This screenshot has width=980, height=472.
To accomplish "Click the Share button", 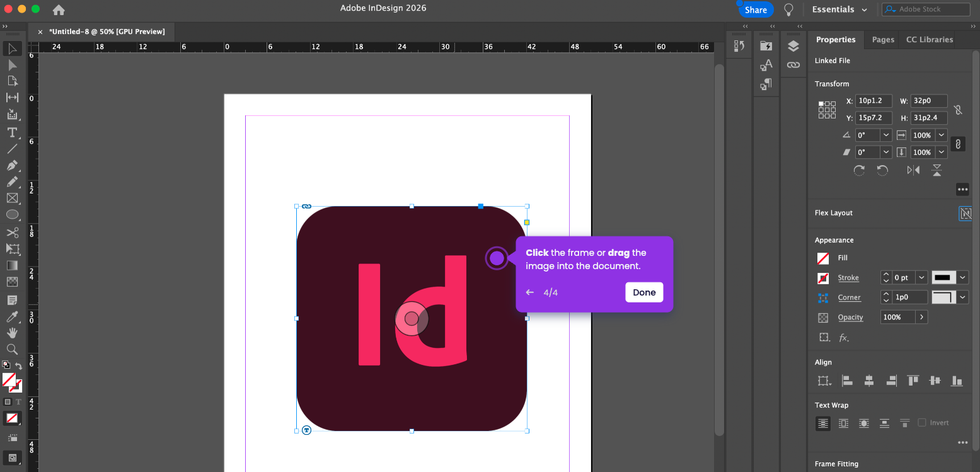I will pyautogui.click(x=756, y=9).
